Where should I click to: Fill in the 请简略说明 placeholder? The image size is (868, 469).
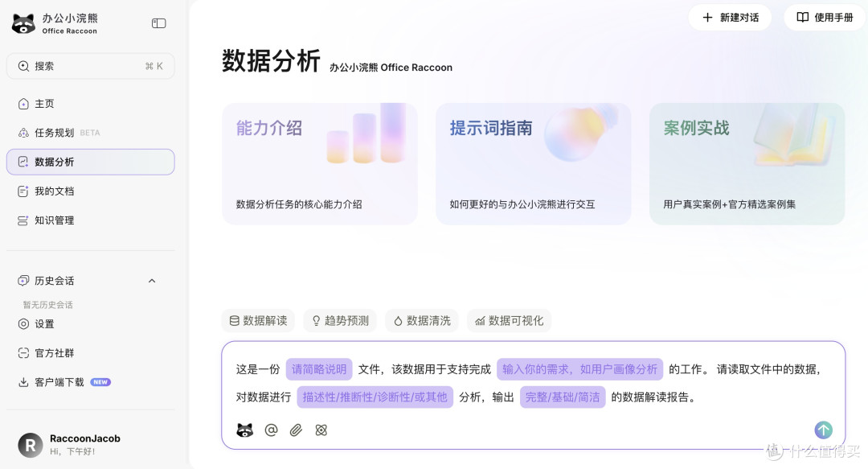click(319, 369)
